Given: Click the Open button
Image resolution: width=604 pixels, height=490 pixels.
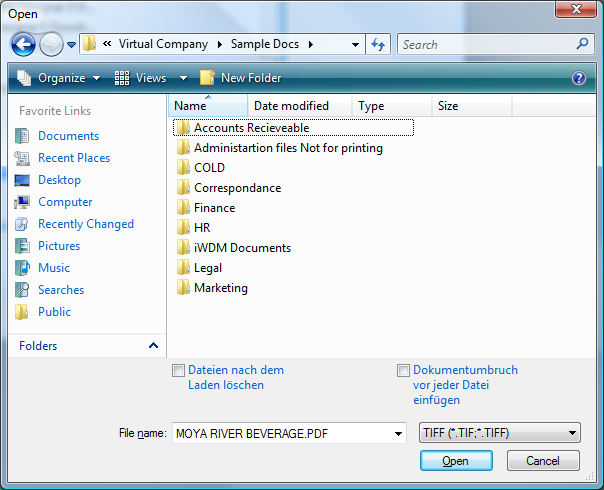Looking at the screenshot, I should pos(456,461).
